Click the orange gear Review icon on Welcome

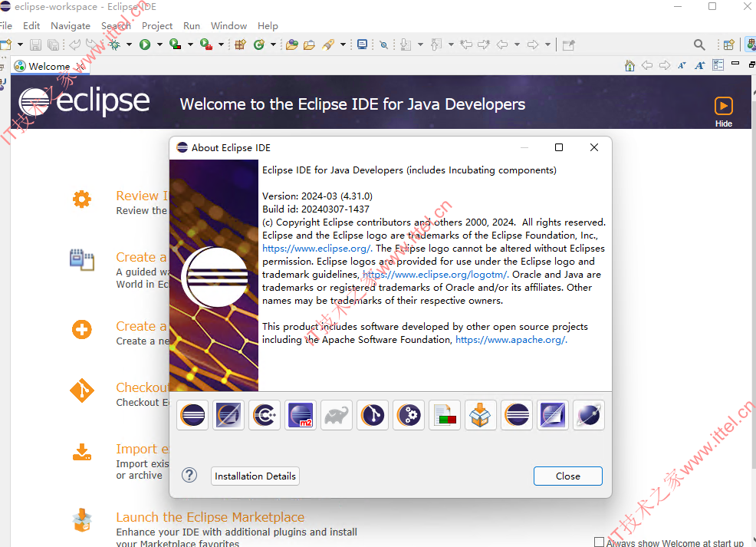click(x=81, y=199)
